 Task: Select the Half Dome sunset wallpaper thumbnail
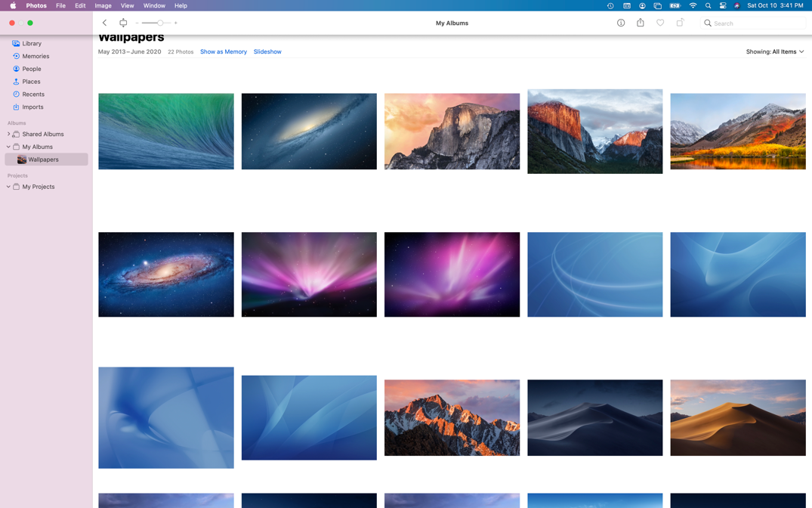(452, 131)
